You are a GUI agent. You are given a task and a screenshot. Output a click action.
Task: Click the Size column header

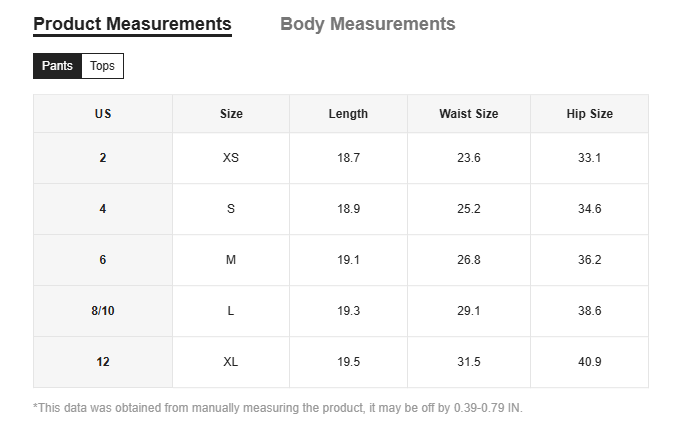click(x=231, y=114)
